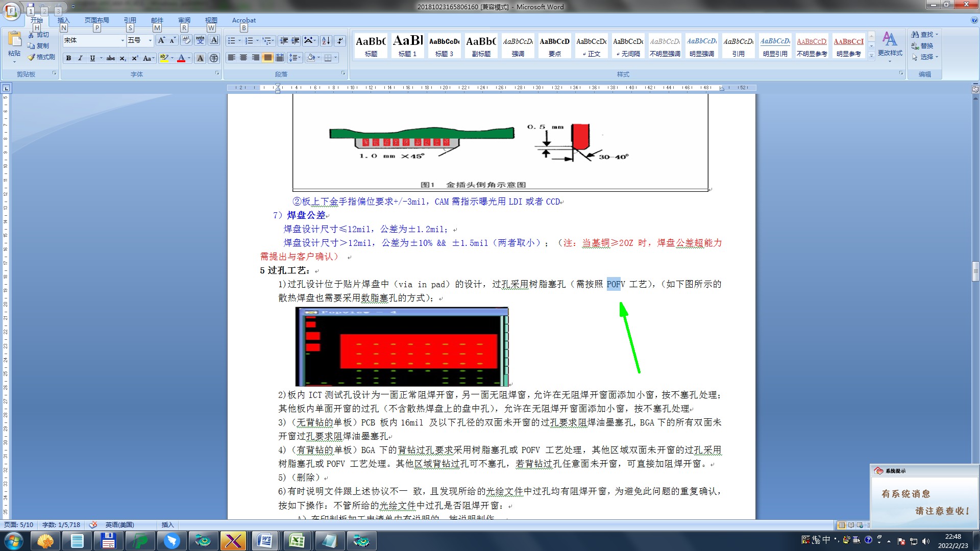Click the subscript formatting icon
The image size is (980, 551).
[x=122, y=58]
